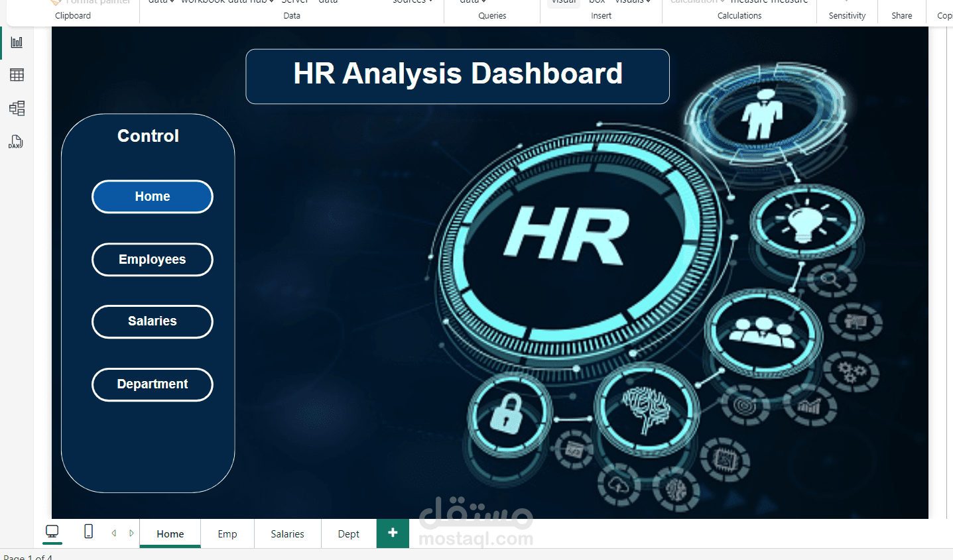
Task: Click the Employees navigation button
Action: click(152, 259)
